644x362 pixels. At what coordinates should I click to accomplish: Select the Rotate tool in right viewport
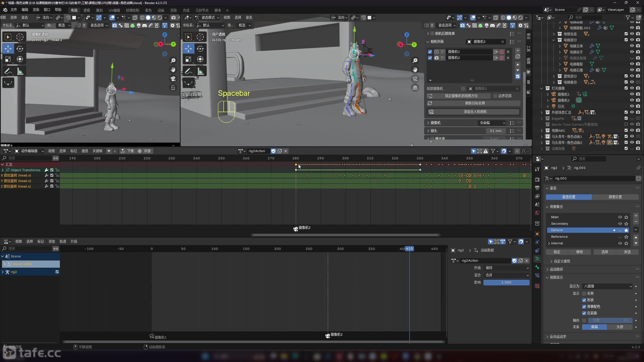coord(200,49)
